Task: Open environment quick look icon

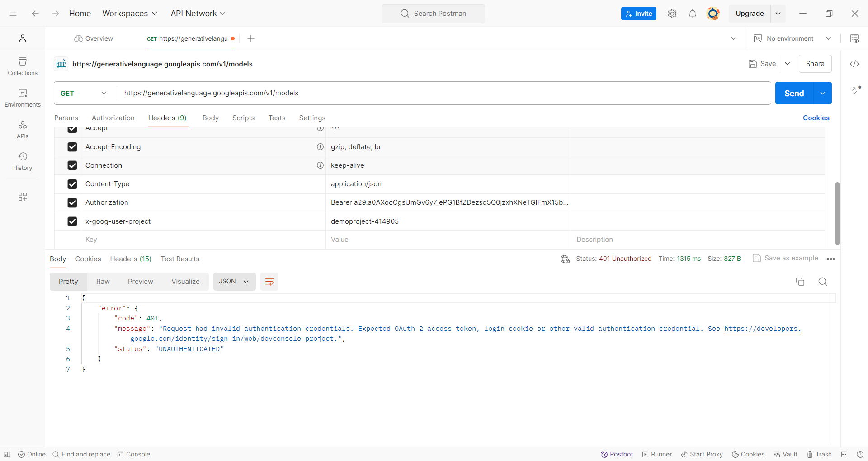Action: [x=854, y=38]
